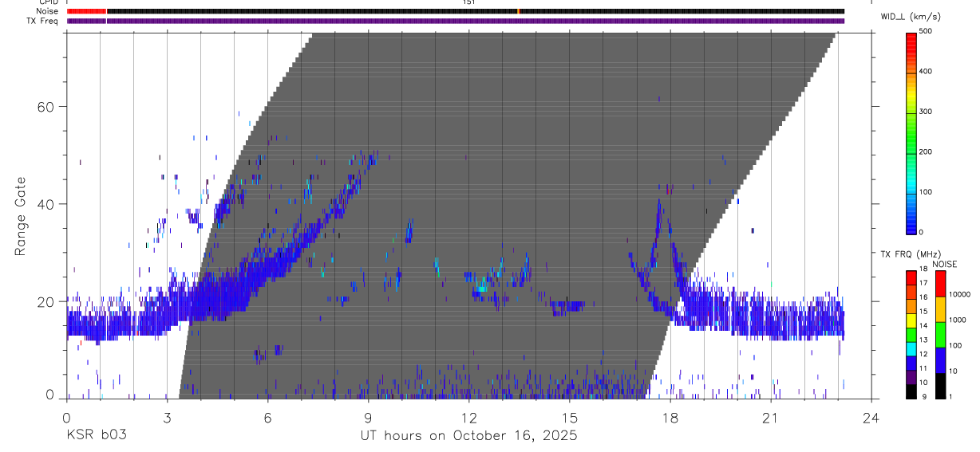Screen dimensions: 980x452
Task: Click the '3' tick on the UT hours axis
Action: click(x=167, y=417)
